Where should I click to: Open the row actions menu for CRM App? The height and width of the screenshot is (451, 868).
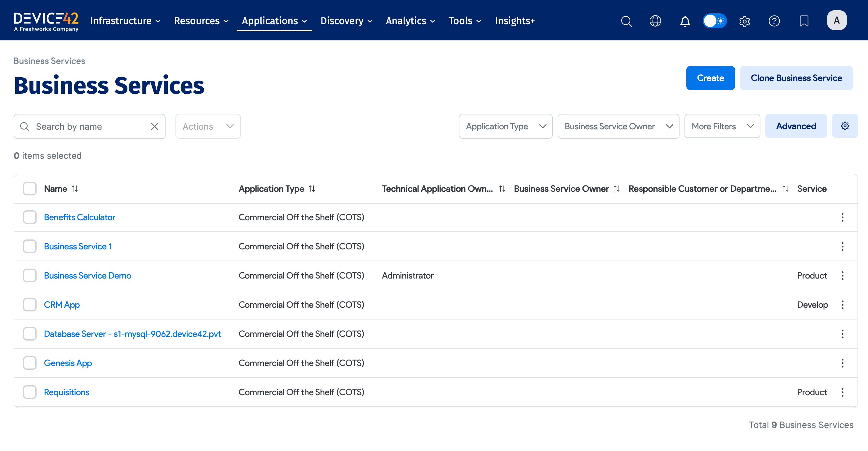tap(842, 305)
